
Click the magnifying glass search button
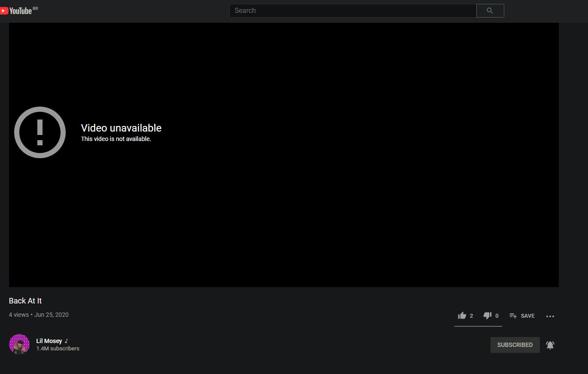coord(490,11)
